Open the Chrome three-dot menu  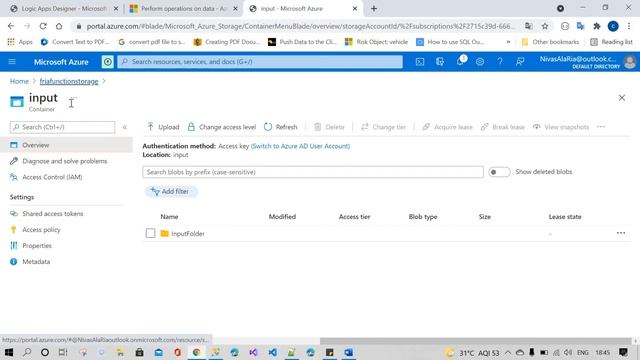tap(629, 26)
